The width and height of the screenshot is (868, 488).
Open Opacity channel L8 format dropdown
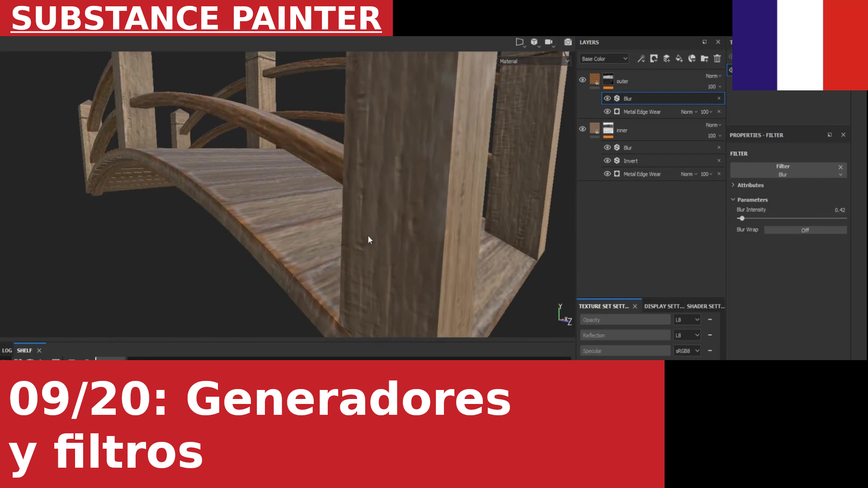click(x=687, y=319)
